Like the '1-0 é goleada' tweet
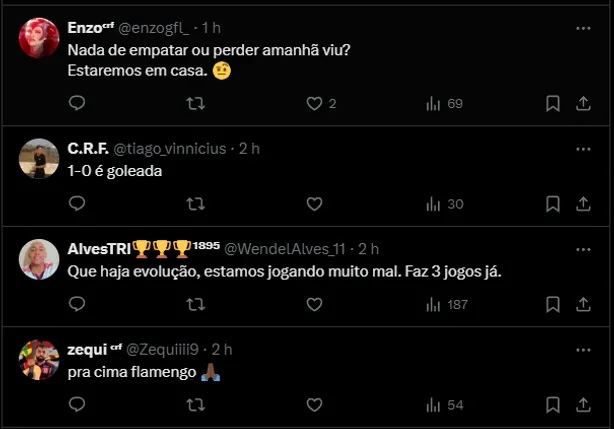614x429 pixels. [x=314, y=204]
